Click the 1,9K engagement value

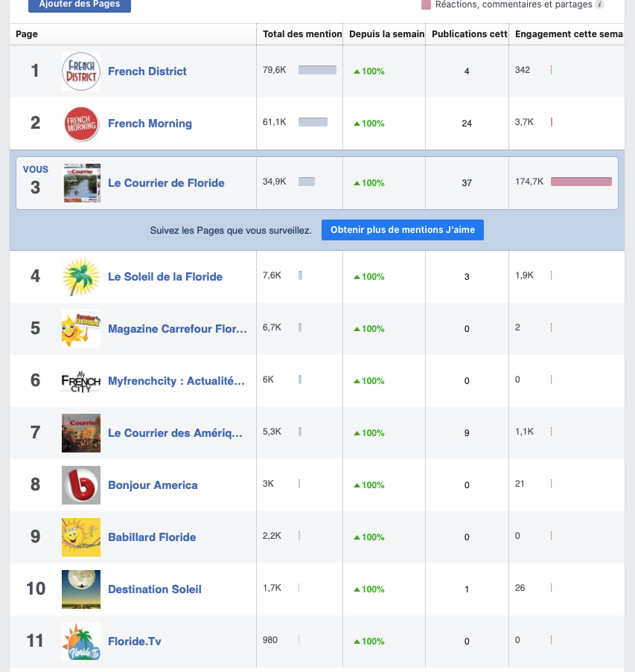524,275
